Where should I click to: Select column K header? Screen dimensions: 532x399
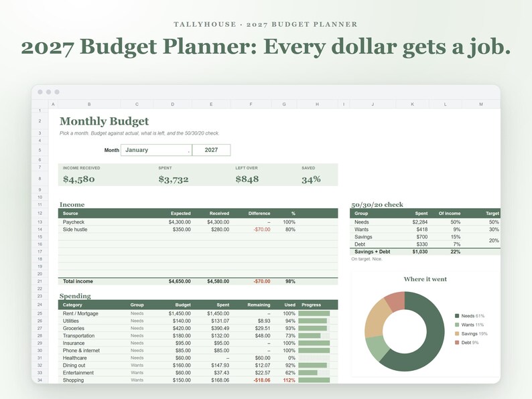pos(412,104)
